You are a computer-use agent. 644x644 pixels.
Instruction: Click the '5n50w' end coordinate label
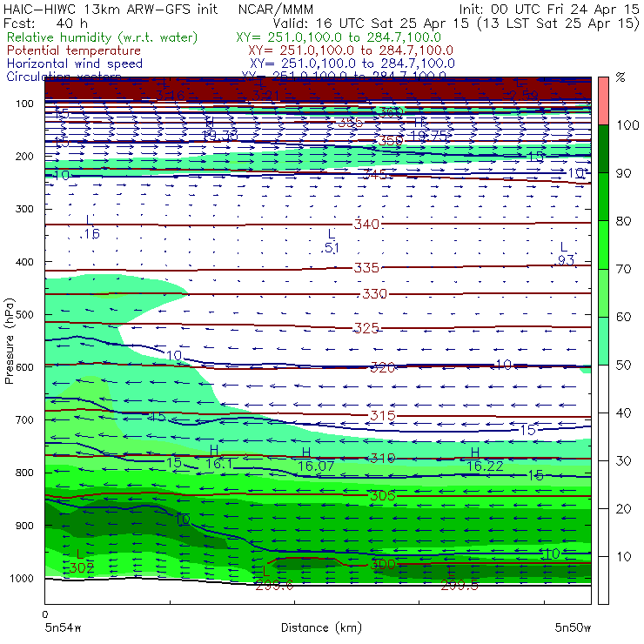[x=573, y=627]
